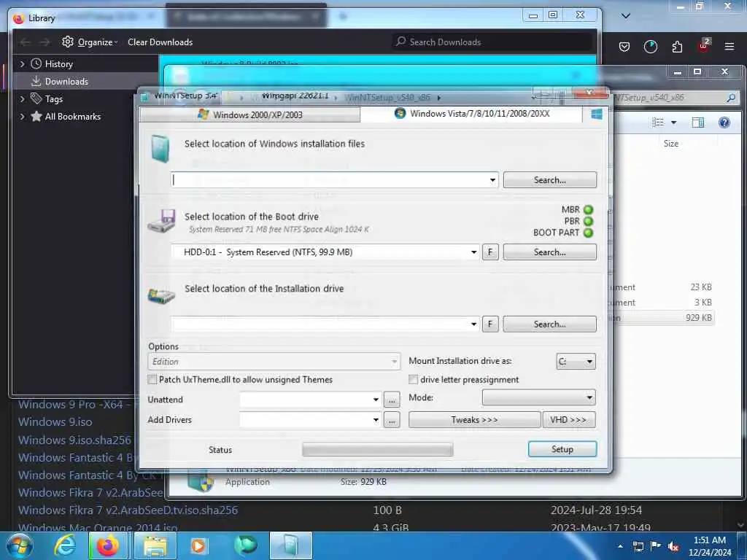This screenshot has height=560, width=747.
Task: Open Mount Installation drive letter dropdown
Action: 576,362
